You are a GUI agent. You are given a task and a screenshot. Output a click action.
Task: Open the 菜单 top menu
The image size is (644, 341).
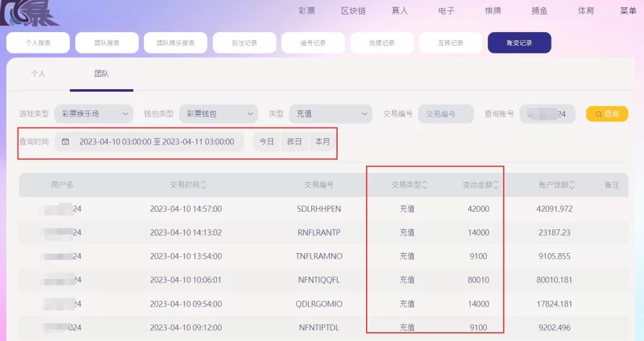(x=628, y=11)
